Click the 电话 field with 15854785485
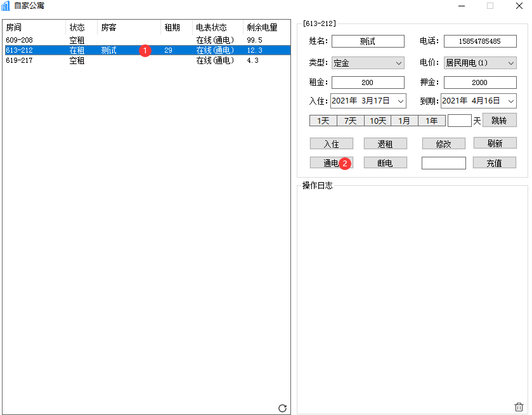This screenshot has width=532, height=415. coord(480,41)
